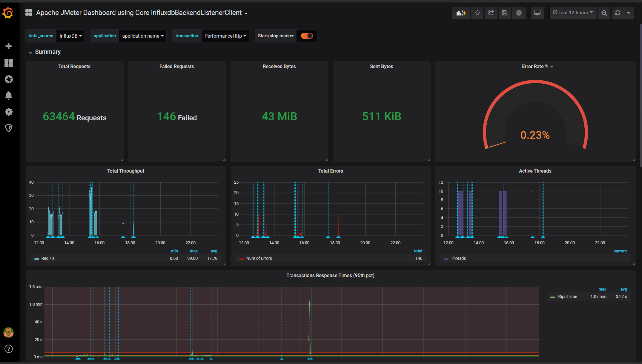Toggle the Threads legend series

point(458,259)
